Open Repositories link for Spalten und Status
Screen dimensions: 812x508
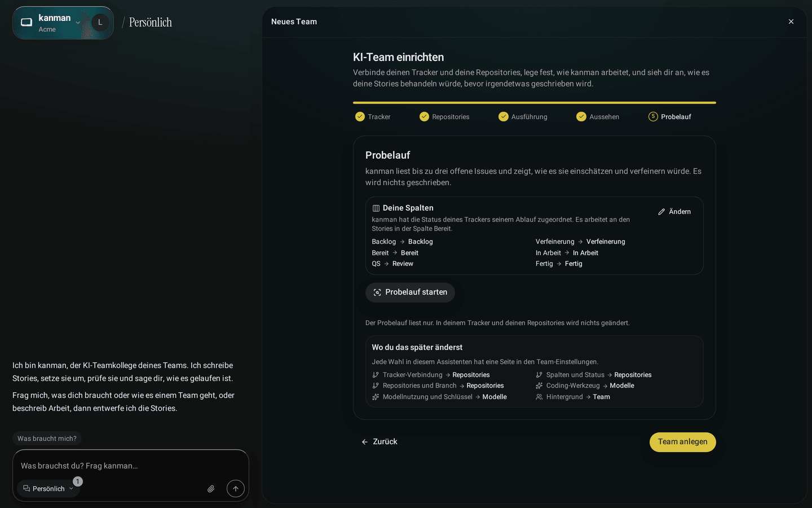633,375
